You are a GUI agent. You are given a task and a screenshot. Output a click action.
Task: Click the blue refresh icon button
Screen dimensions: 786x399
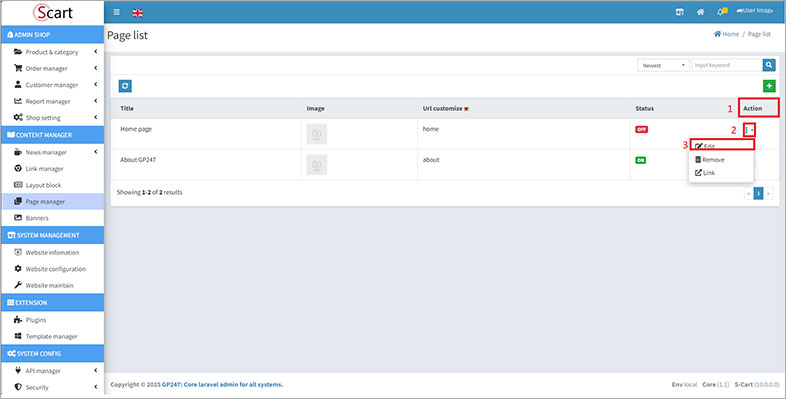tap(125, 86)
